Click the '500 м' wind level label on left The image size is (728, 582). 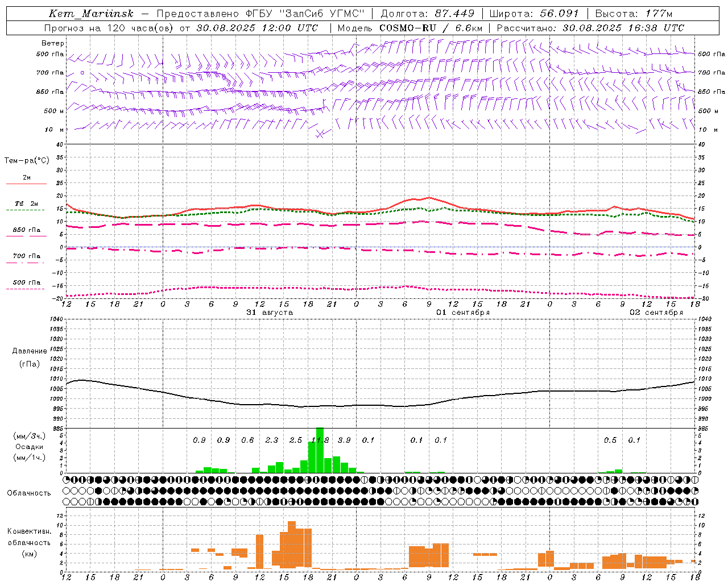point(54,111)
